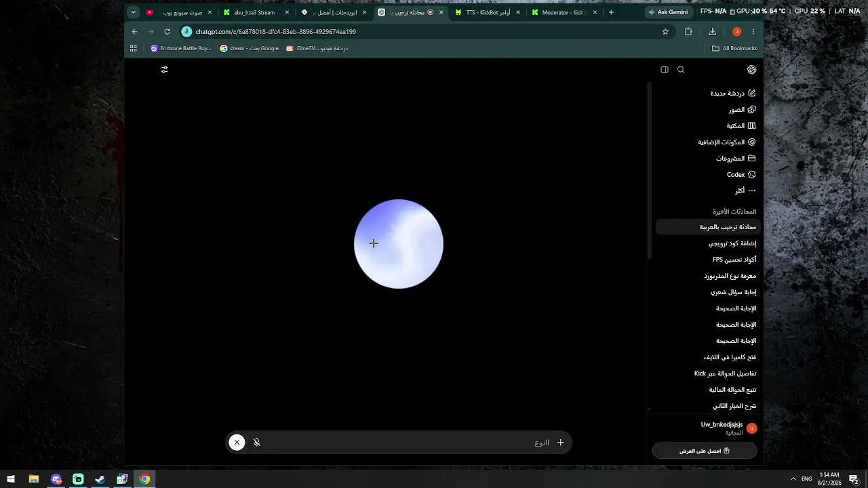
Task: Click the ChatGPT logo icon
Action: tap(751, 70)
